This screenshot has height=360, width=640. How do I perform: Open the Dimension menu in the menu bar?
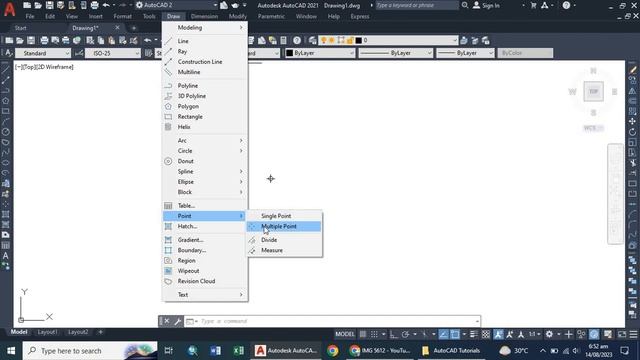pos(204,16)
